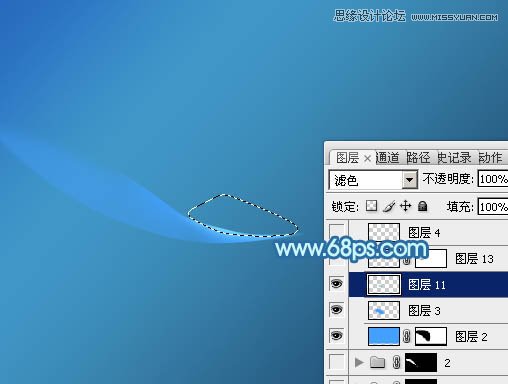This screenshot has width=508, height=384.
Task: Open the 动作 (Actions) tab
Action: 490,157
